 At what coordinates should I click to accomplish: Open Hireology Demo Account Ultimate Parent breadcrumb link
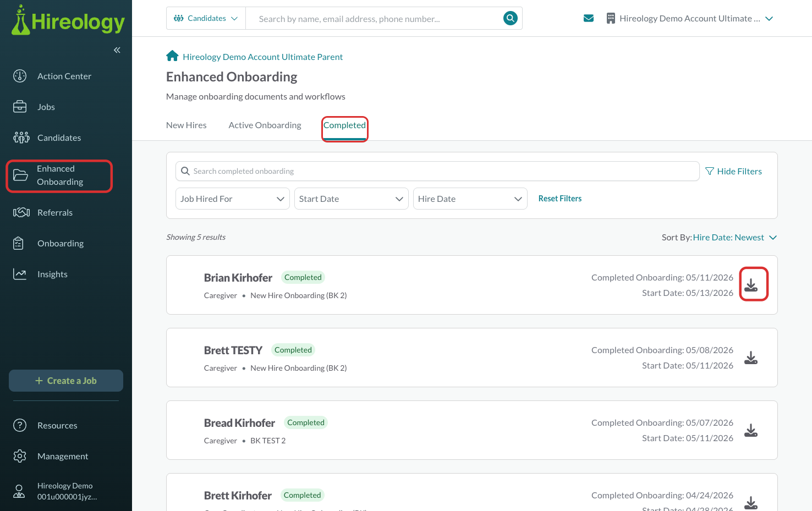click(x=262, y=57)
